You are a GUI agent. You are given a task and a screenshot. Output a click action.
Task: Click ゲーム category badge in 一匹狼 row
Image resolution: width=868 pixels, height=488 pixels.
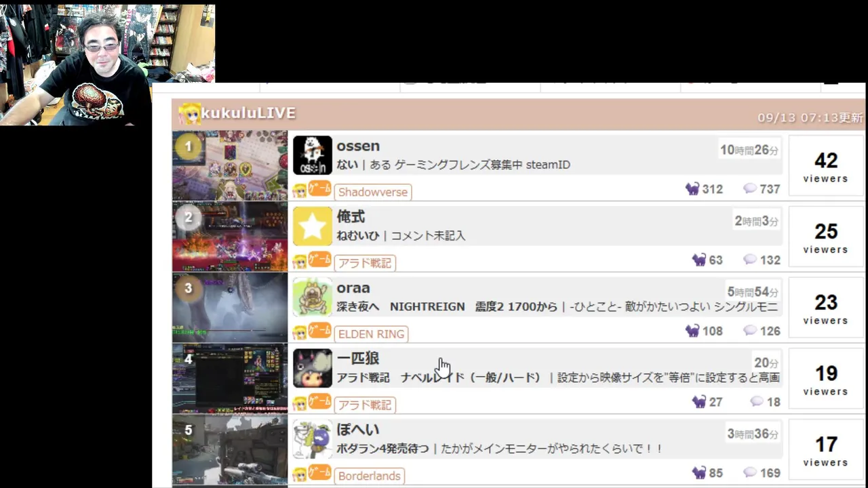point(319,402)
